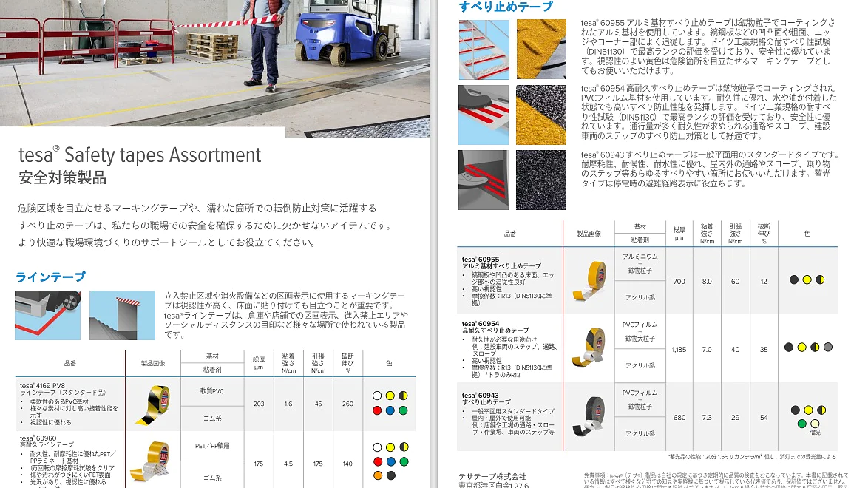The height and width of the screenshot is (488, 868).
Task: Select thickness value '680'
Action: point(679,418)
